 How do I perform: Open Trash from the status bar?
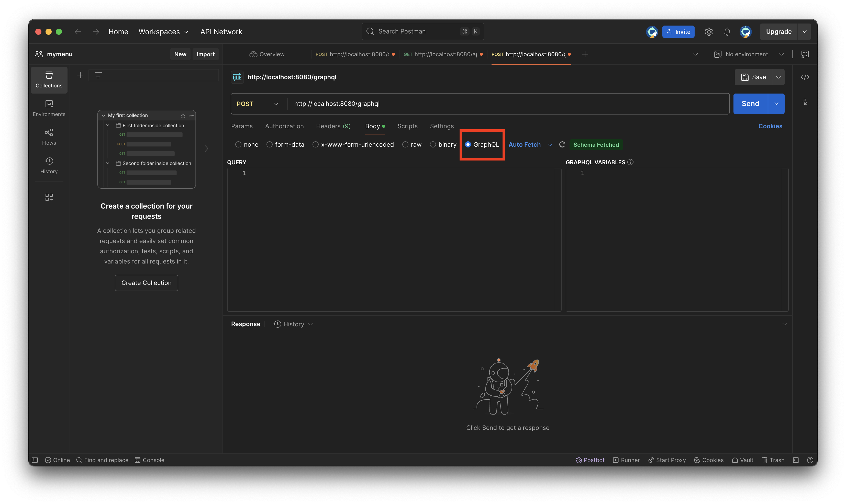tap(773, 460)
